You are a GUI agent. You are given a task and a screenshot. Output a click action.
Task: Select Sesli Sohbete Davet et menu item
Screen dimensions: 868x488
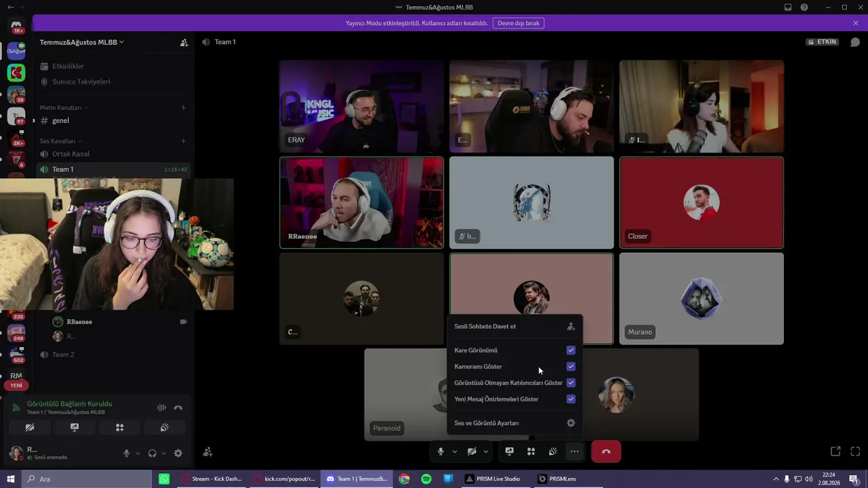click(x=515, y=326)
